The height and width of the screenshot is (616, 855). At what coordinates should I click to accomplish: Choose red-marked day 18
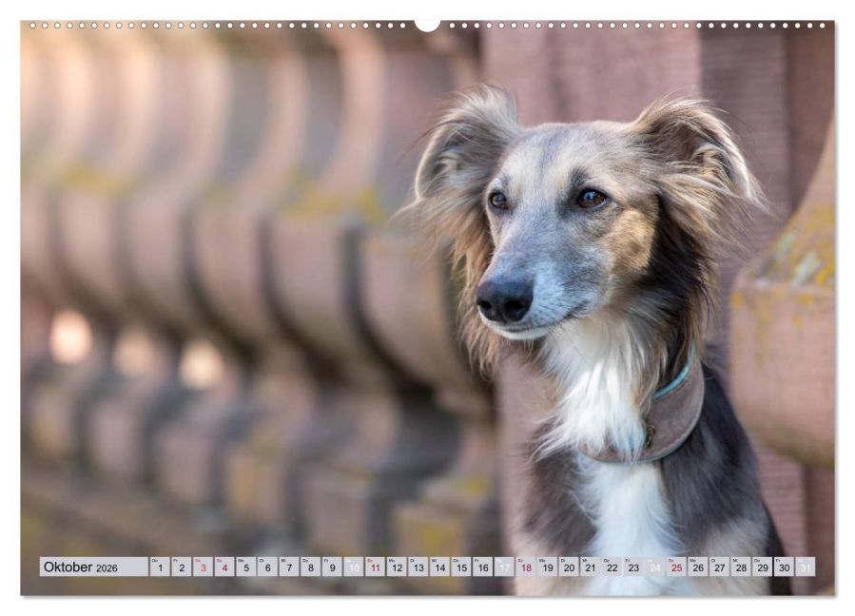click(x=526, y=567)
